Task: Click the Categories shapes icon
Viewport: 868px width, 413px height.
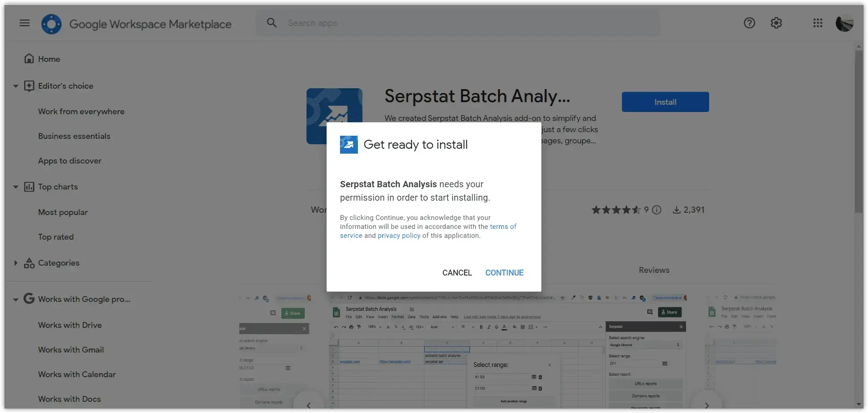Action: point(29,263)
